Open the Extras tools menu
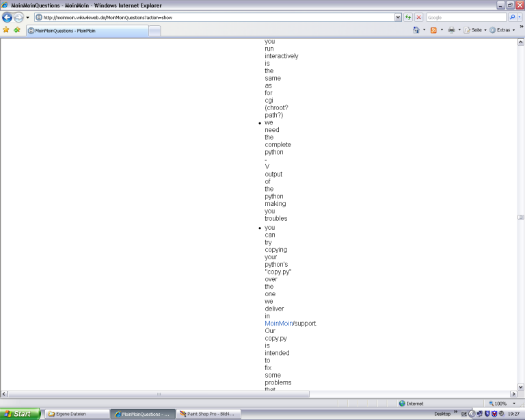Screen dimensions: 525x420 coord(502,30)
